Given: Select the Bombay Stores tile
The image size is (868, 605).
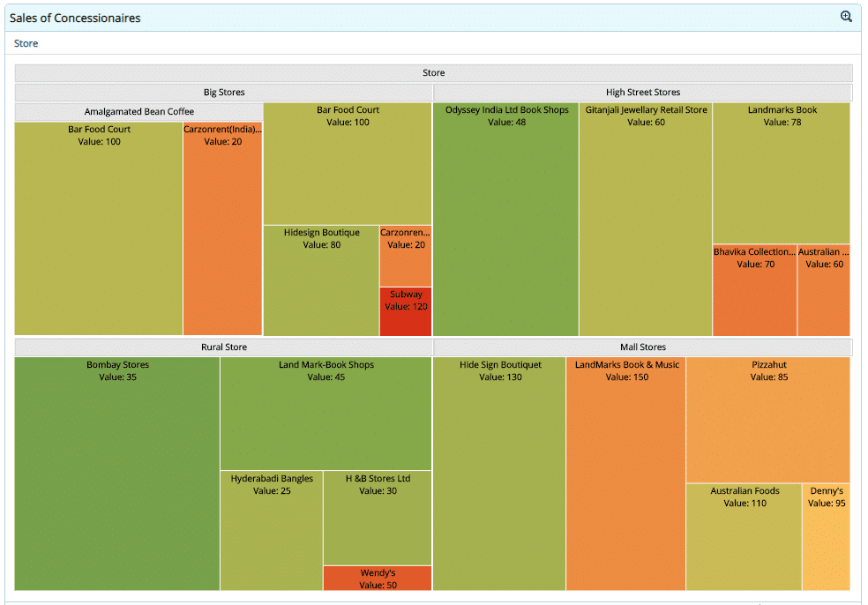Looking at the screenshot, I should click(117, 474).
